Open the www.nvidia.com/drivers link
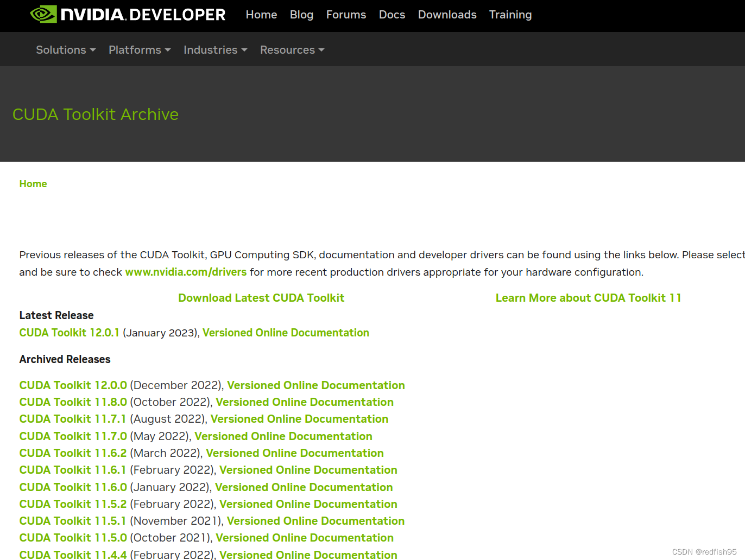Viewport: 745px width, 560px height. [x=186, y=272]
